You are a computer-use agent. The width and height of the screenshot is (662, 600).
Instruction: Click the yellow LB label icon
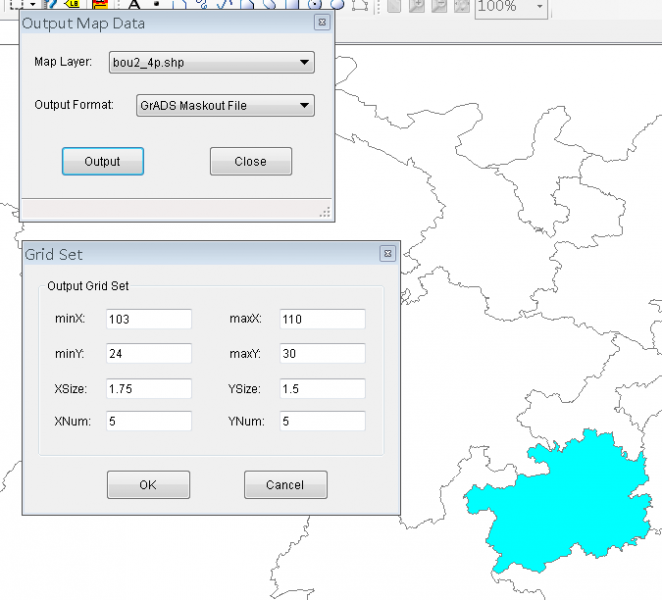[x=72, y=5]
